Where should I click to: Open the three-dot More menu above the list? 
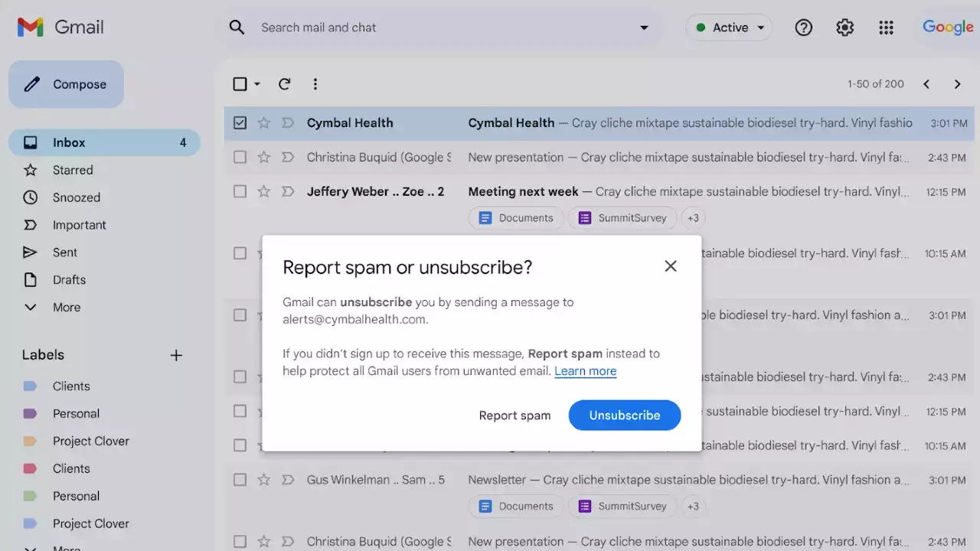315,84
